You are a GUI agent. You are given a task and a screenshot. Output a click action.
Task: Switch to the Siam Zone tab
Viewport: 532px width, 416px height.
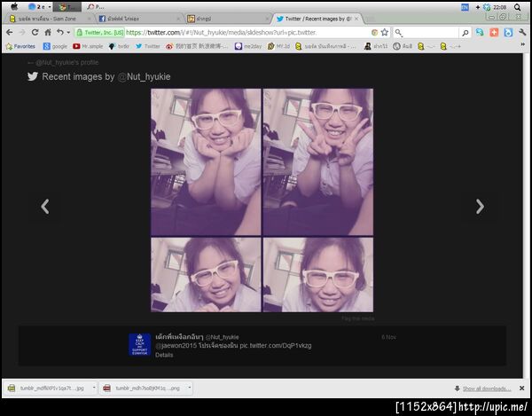(x=51, y=19)
